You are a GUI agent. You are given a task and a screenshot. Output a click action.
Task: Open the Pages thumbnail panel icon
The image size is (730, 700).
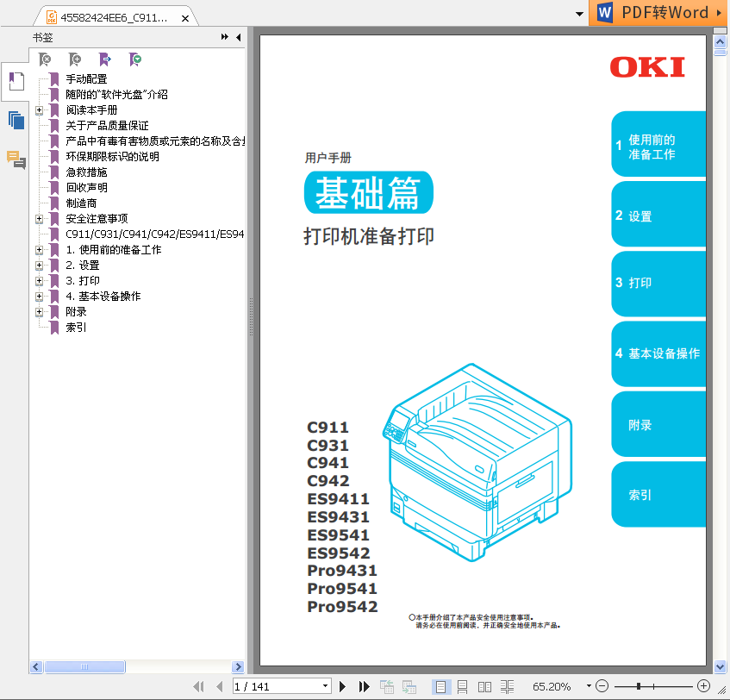pos(16,120)
